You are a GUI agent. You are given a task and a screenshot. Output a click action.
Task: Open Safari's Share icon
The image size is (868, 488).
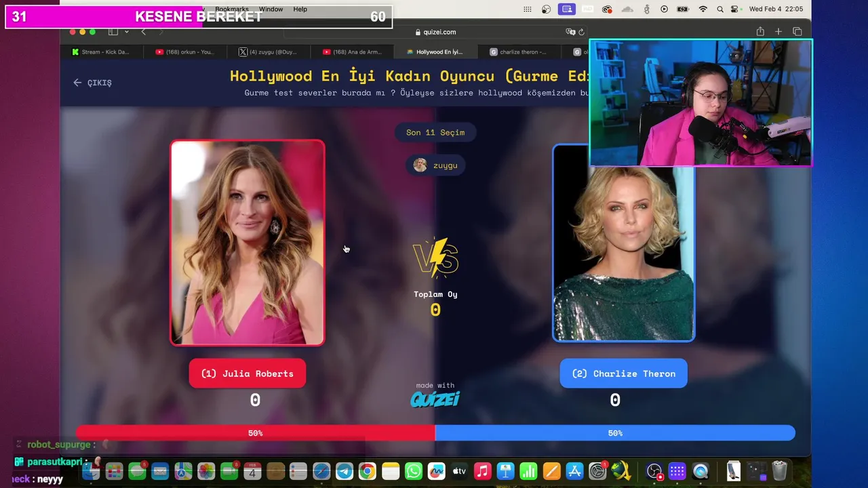click(x=760, y=32)
